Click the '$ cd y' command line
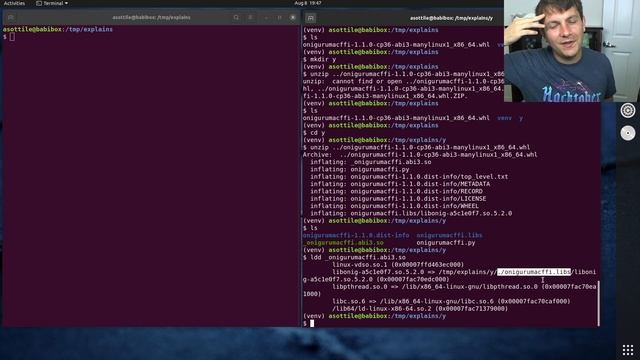 pos(314,133)
